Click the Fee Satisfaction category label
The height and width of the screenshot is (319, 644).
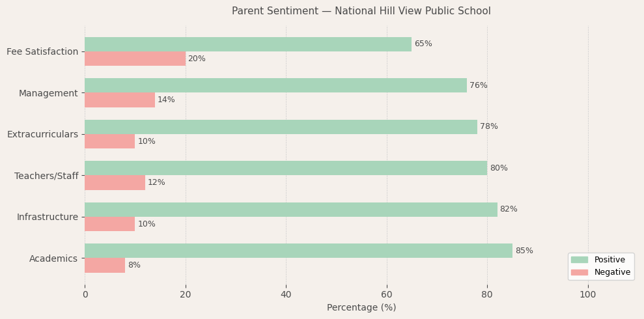coord(42,51)
